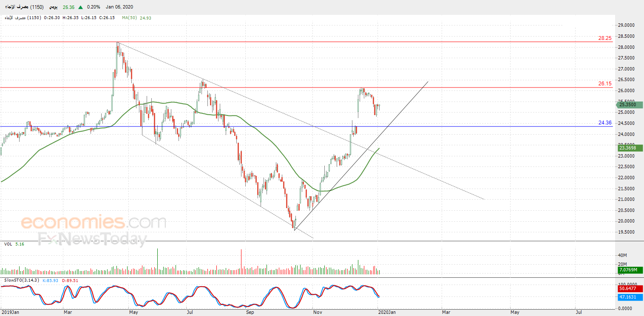The width and height of the screenshot is (644, 316).
Task: Click the Sep marker on time axis
Action: [x=250, y=312]
